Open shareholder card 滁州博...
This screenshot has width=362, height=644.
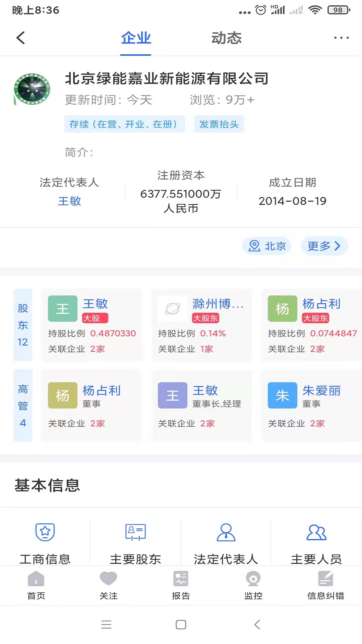point(201,325)
